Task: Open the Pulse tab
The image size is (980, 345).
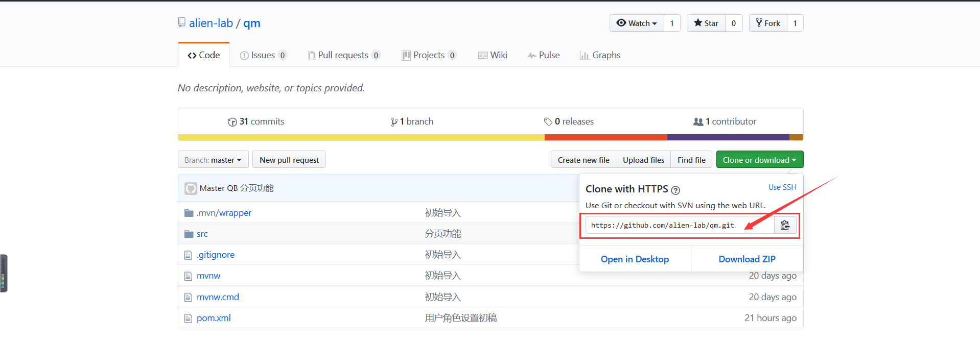Action: (544, 55)
